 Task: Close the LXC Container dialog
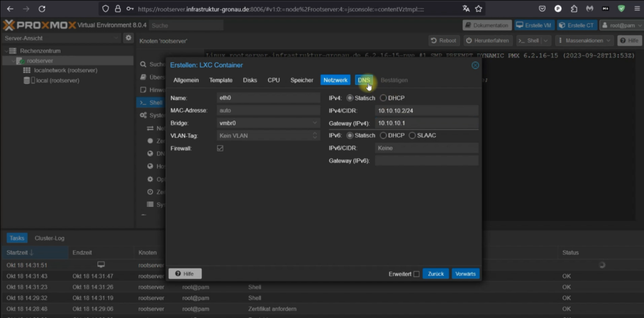475,65
